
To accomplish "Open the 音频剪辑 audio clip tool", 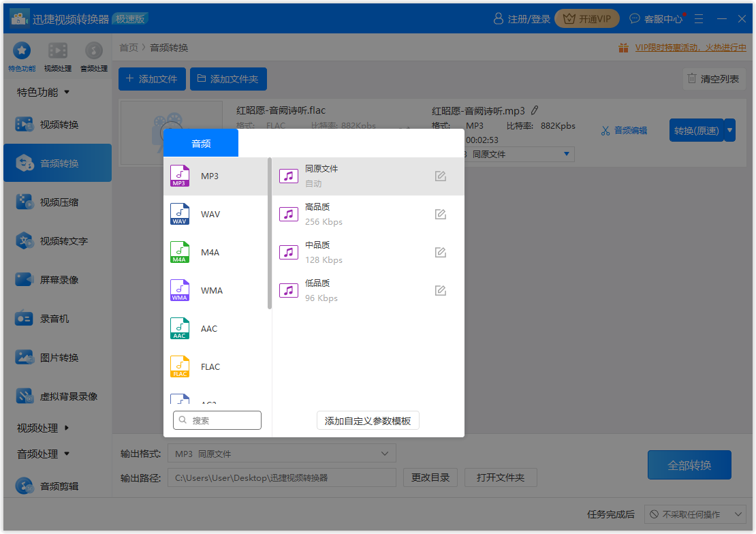I will 57,486.
